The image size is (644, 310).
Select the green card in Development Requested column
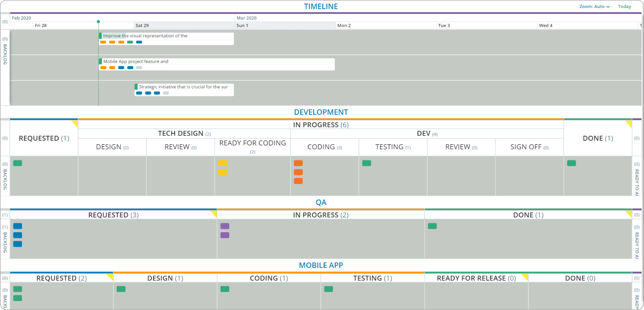17,163
